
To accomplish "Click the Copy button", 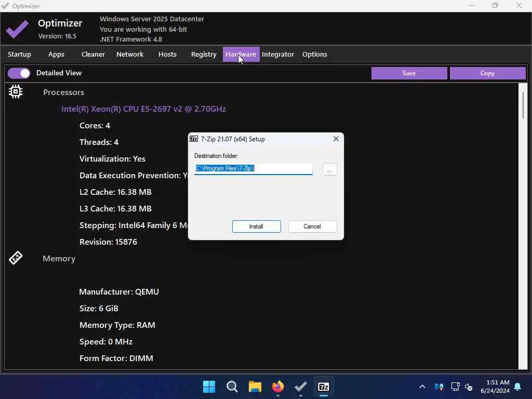I will (487, 73).
